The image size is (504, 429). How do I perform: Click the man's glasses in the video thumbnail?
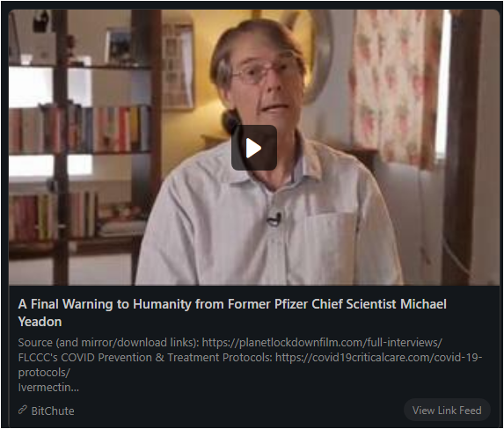[261, 72]
